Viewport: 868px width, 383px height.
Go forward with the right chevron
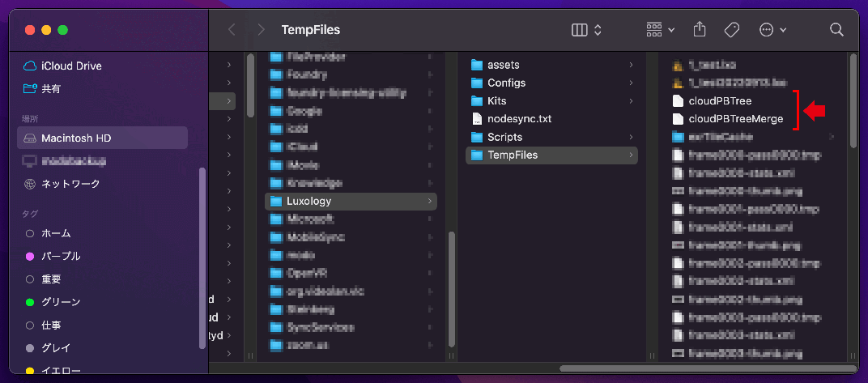click(x=261, y=30)
